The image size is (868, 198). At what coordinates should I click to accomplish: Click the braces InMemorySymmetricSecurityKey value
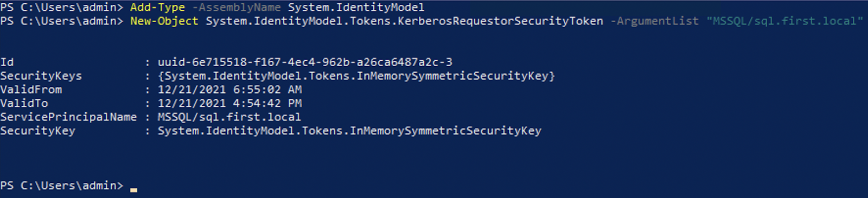(x=356, y=76)
